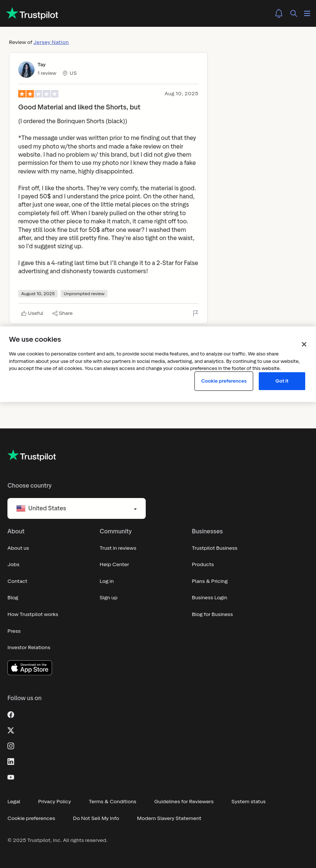Open Trustpilot Business link
This screenshot has width=316, height=868.
(x=215, y=548)
